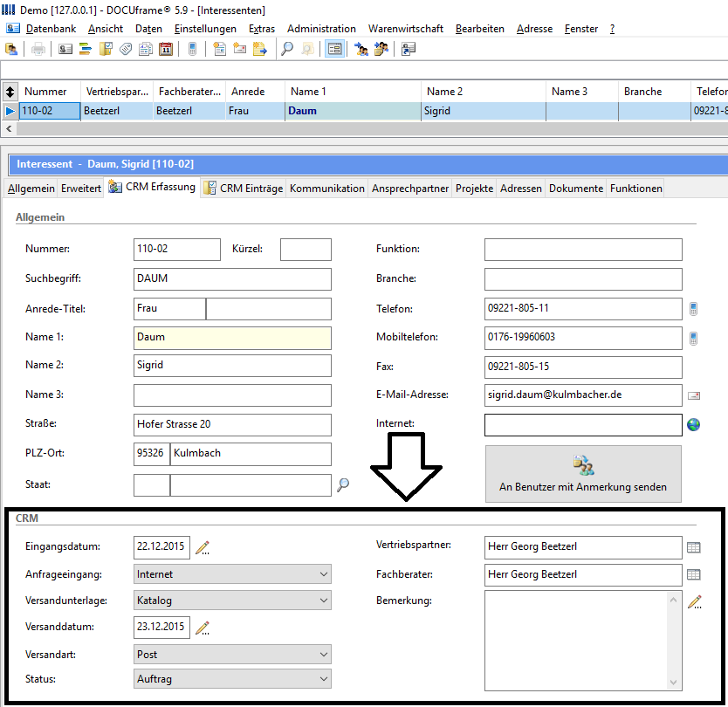Click the pencil icon beside Bemerkung

[x=695, y=602]
